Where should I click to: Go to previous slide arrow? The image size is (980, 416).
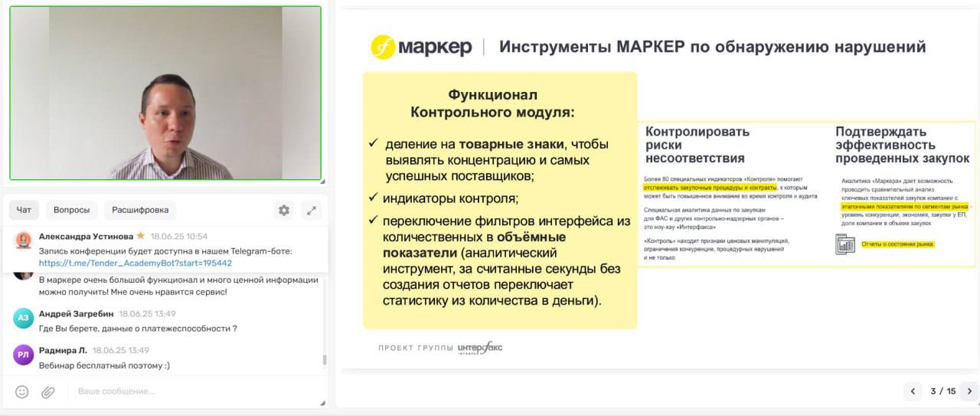[912, 391]
